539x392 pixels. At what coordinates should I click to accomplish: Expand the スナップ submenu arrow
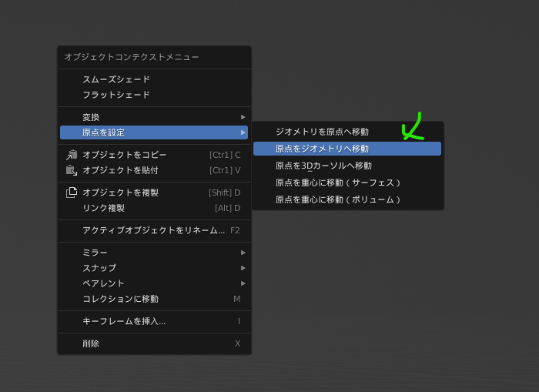pos(243,268)
